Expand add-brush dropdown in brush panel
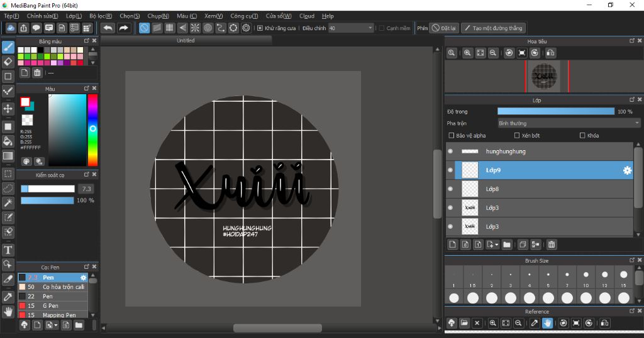This screenshot has width=644, height=338. coord(56,325)
